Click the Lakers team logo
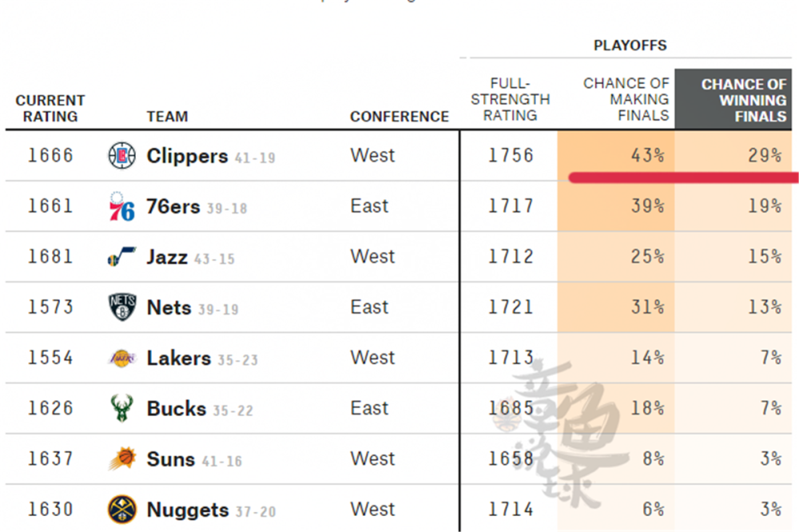 point(122,359)
